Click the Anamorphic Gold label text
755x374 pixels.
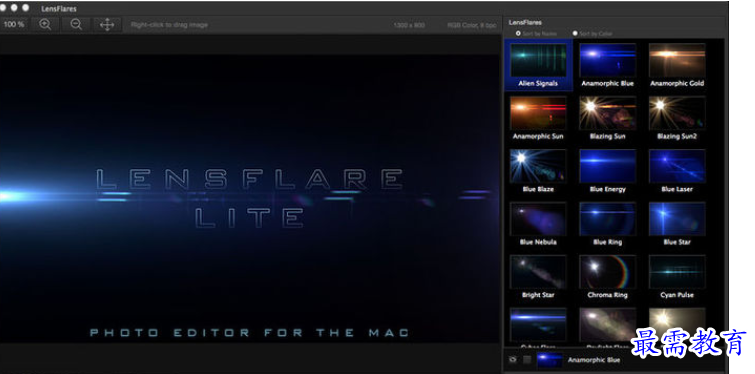tap(677, 83)
